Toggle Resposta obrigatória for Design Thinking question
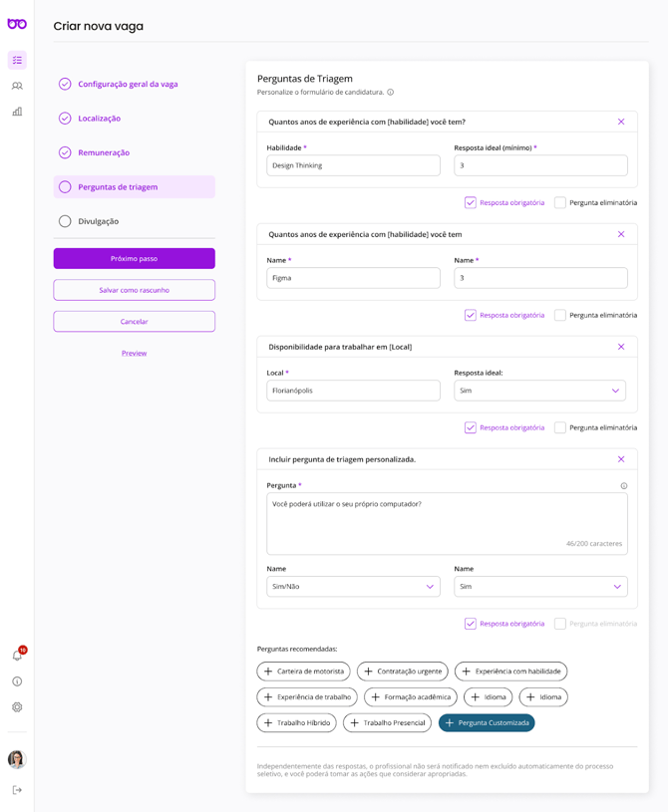The width and height of the screenshot is (668, 812). 471,202
